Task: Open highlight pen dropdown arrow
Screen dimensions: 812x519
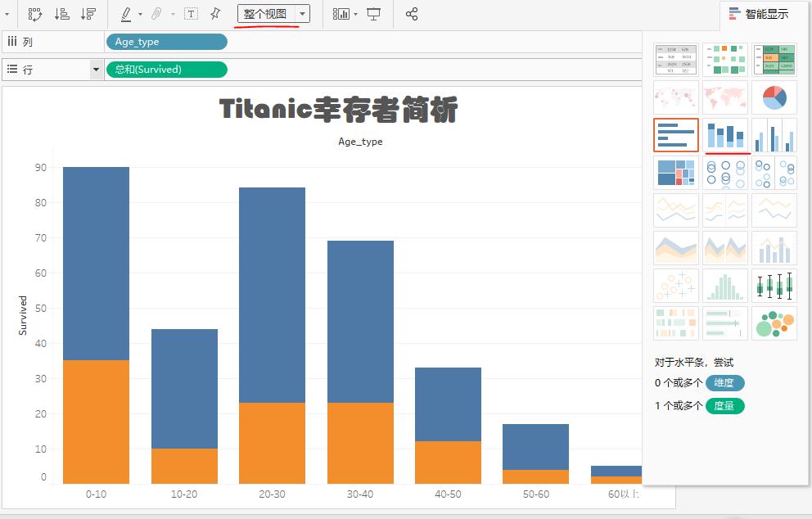Action: tap(140, 15)
